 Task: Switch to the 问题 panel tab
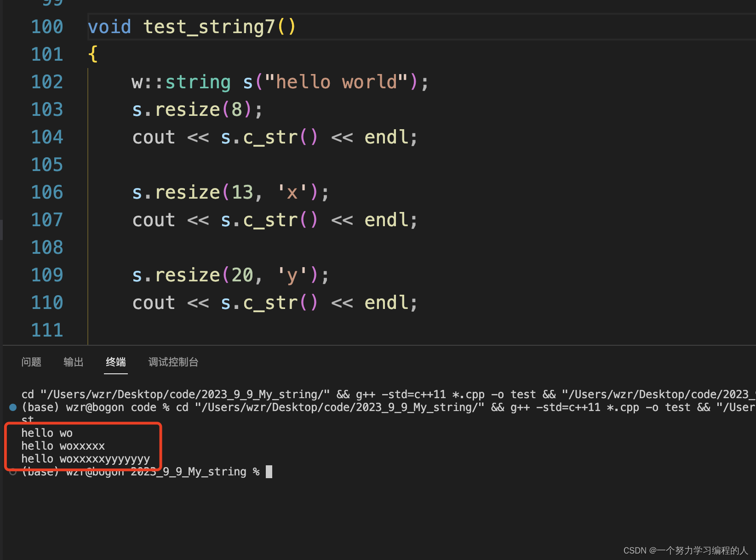pyautogui.click(x=31, y=362)
